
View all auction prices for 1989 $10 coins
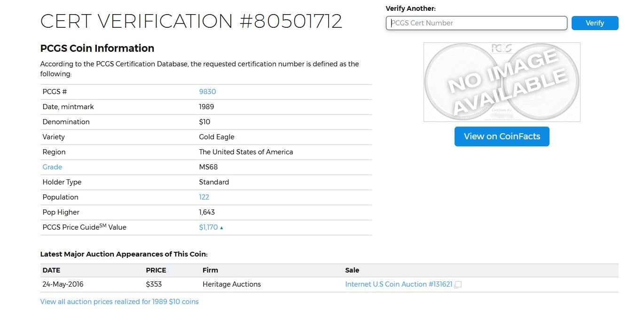(119, 302)
